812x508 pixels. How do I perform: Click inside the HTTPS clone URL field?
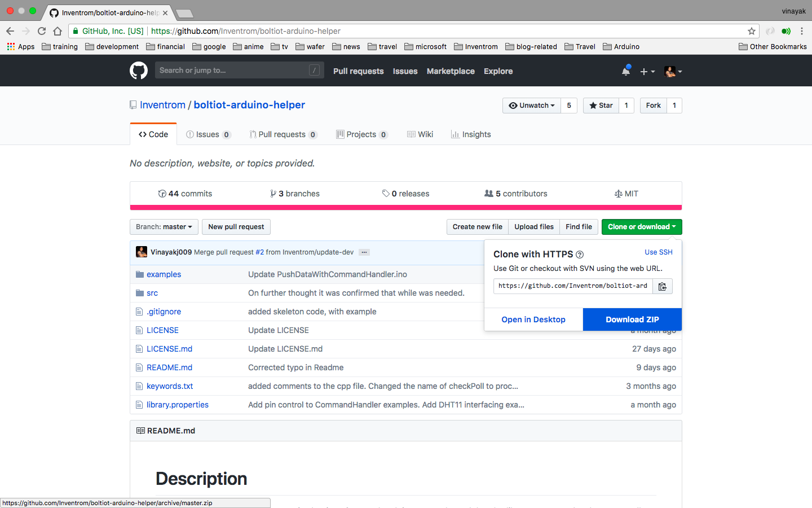(x=572, y=286)
